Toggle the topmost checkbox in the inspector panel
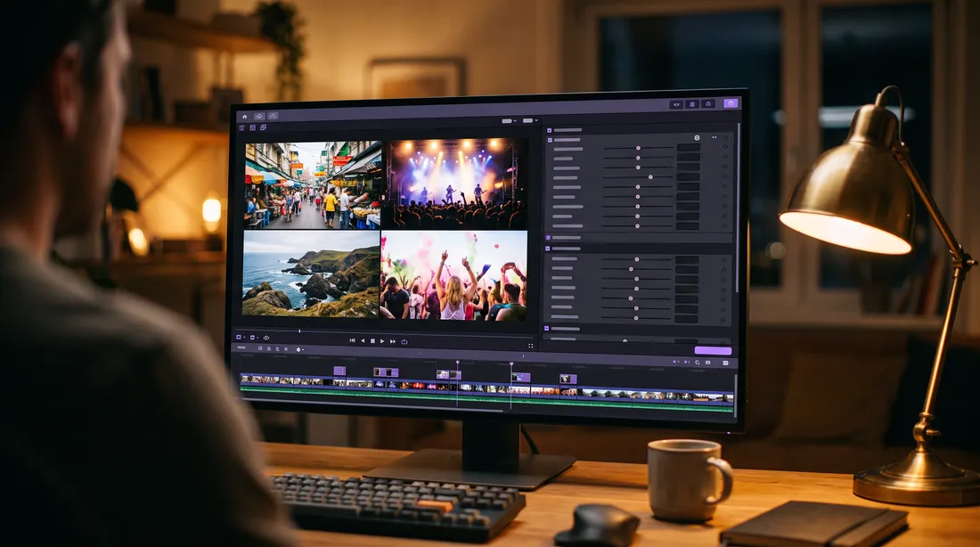The height and width of the screenshot is (547, 980). (x=550, y=131)
